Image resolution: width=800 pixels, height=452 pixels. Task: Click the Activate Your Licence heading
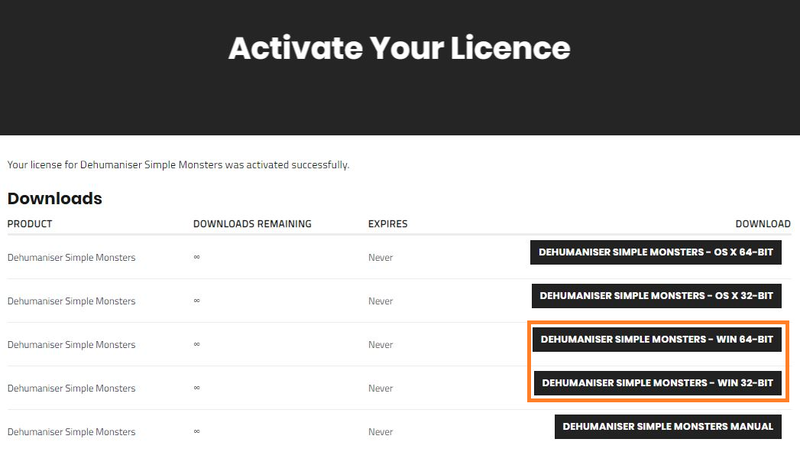pyautogui.click(x=399, y=47)
